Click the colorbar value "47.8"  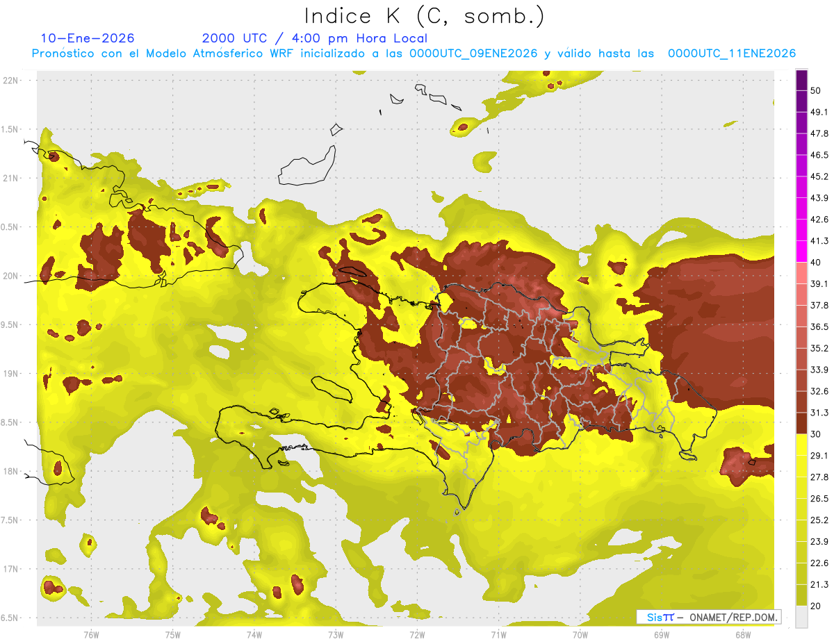pos(819,133)
